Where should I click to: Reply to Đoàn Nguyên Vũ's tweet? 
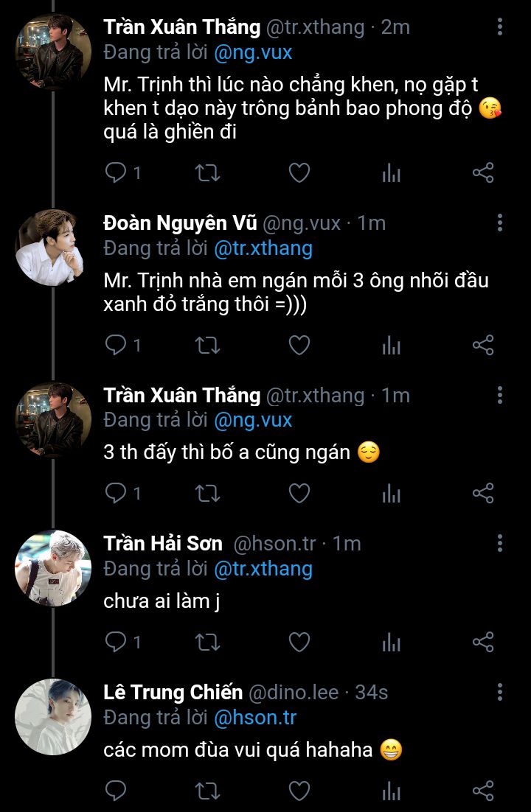117,345
